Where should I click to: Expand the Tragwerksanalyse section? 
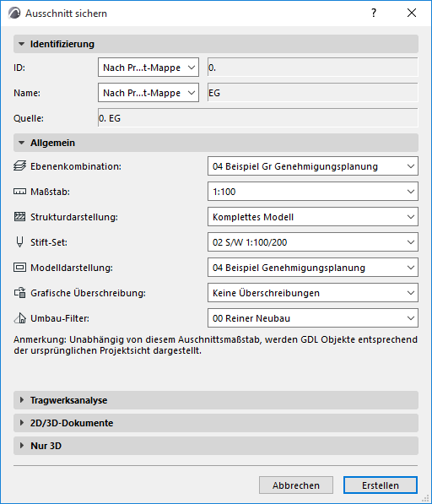216,400
